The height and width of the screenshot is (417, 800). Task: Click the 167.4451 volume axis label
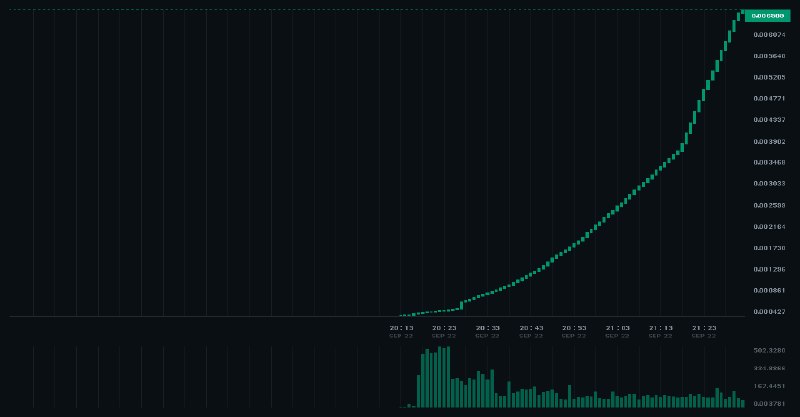point(769,386)
